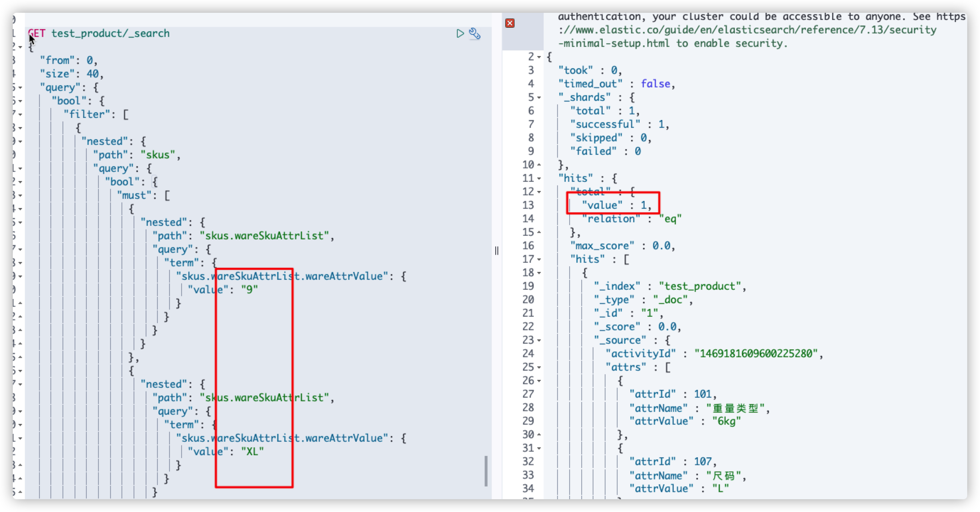Image resolution: width=980 pixels, height=512 pixels.
Task: Collapse the "total" object on line 12
Action: (x=539, y=192)
